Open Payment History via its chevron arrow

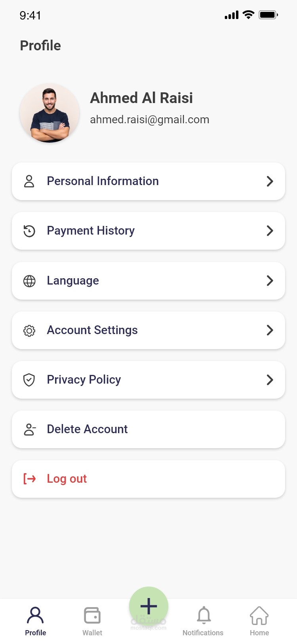(x=270, y=231)
